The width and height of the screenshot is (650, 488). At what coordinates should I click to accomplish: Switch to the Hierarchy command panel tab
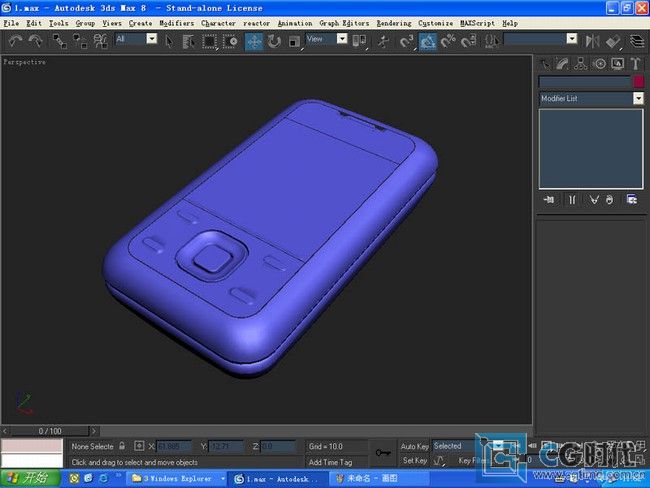(x=581, y=64)
